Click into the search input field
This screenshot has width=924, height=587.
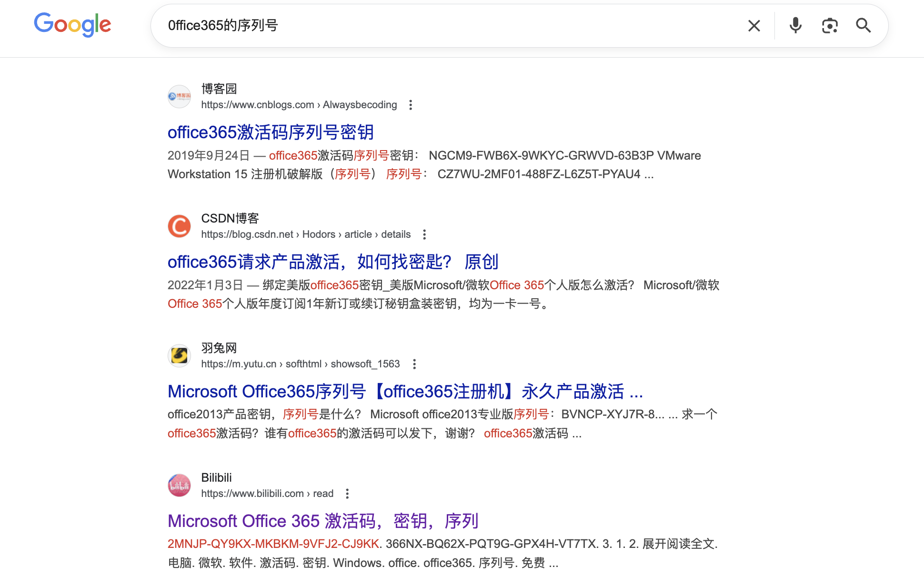pos(429,26)
